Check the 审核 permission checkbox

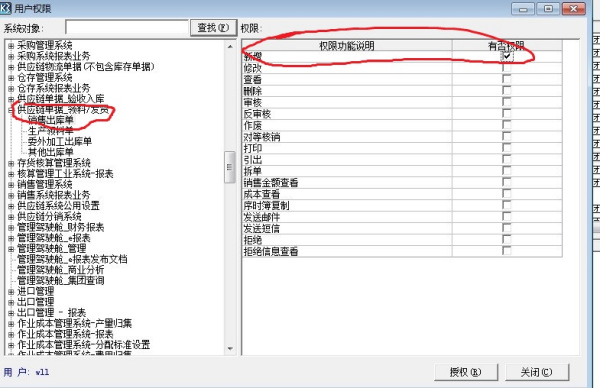pyautogui.click(x=507, y=102)
